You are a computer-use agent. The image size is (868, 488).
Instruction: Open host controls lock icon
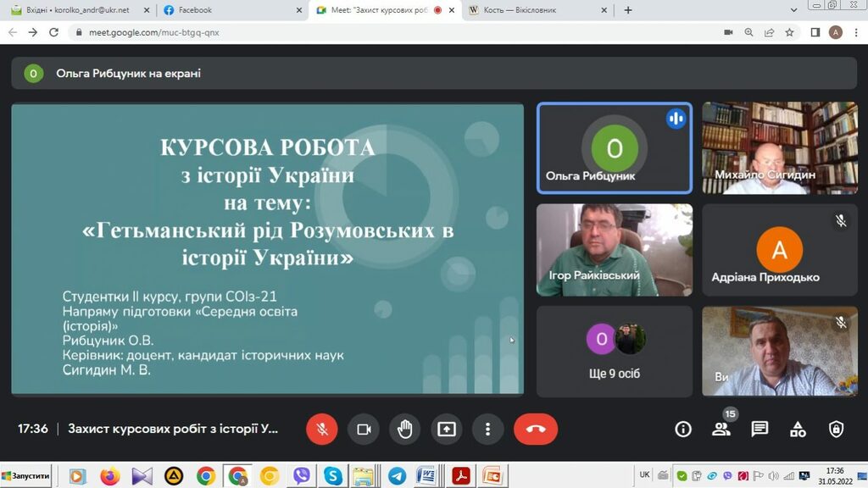(x=836, y=429)
